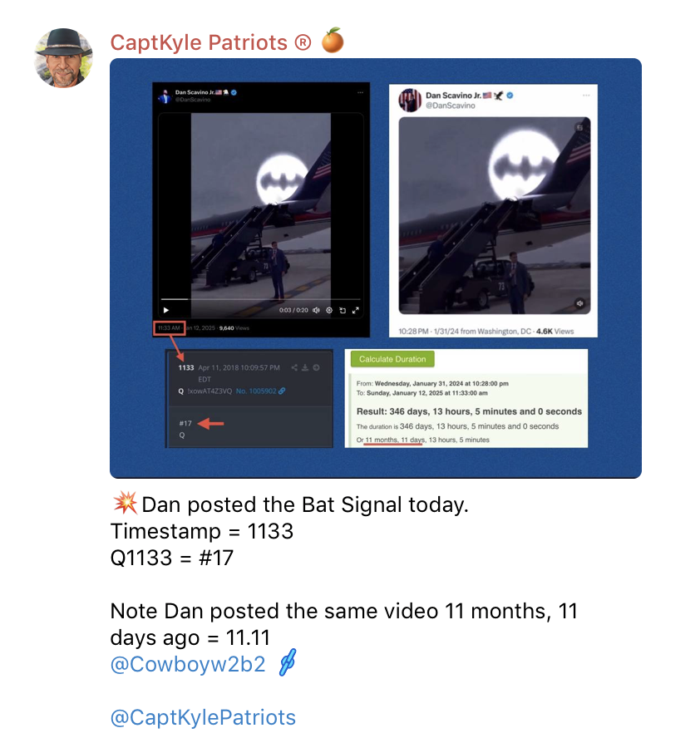Open the left tweet's three-dot menu
The height and width of the screenshot is (733, 700).
(x=360, y=92)
